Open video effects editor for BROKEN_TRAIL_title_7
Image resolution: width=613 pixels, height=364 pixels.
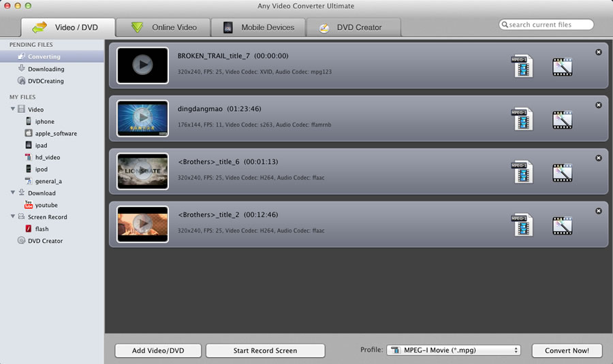click(562, 67)
